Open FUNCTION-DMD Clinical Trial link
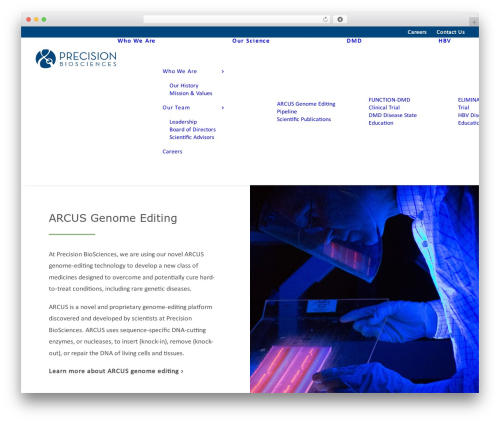Screen dimensions: 500x423 389,104
